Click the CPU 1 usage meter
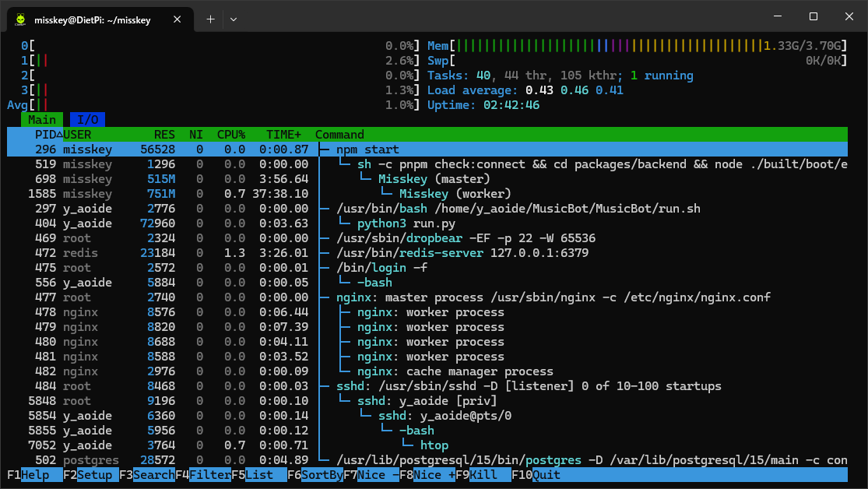The image size is (868, 489). pyautogui.click(x=220, y=61)
